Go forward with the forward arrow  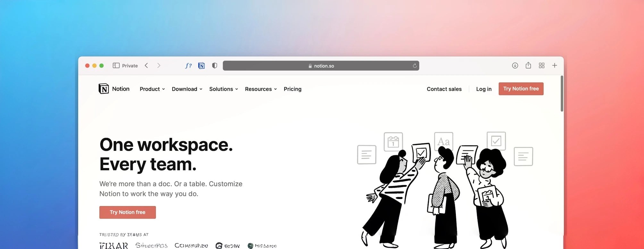[x=159, y=65]
